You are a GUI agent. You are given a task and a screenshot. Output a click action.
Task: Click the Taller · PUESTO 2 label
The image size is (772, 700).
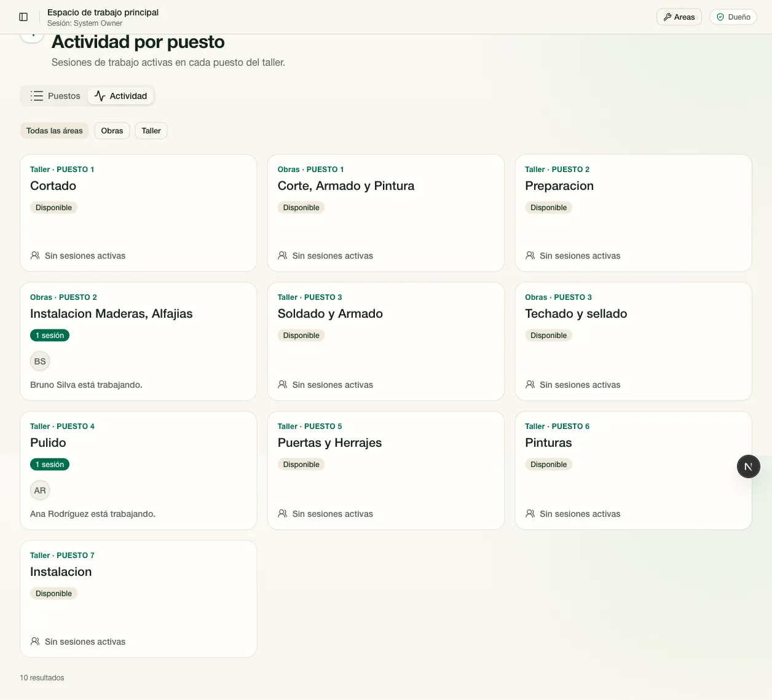click(557, 170)
